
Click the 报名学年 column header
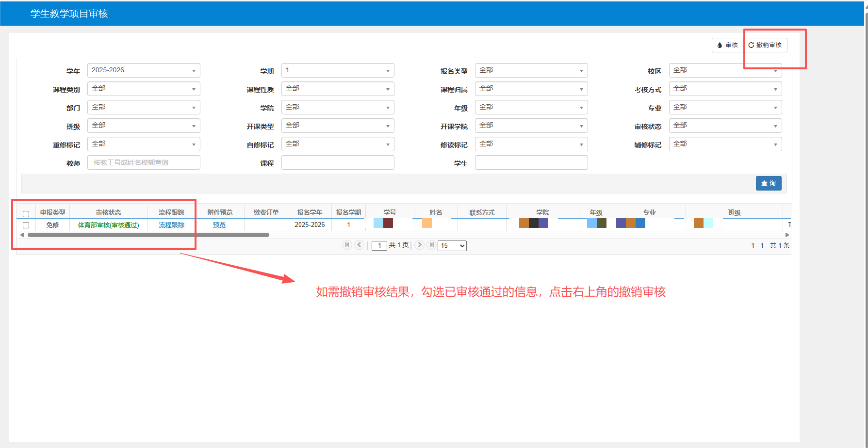(x=310, y=212)
